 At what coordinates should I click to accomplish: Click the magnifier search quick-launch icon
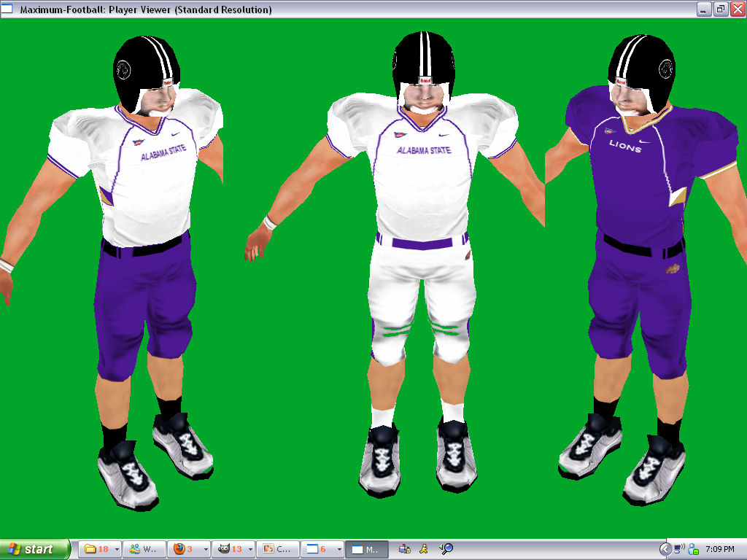pos(446,549)
